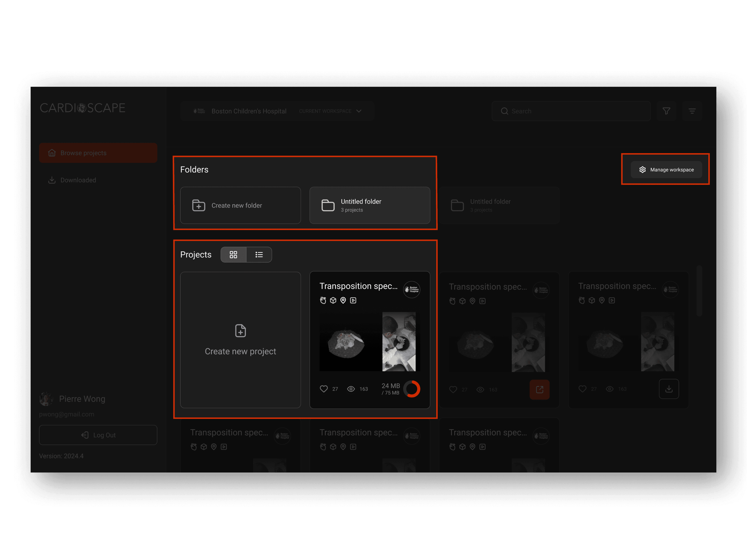Click the Log Out button
Image resolution: width=747 pixels, height=560 pixels.
click(98, 435)
